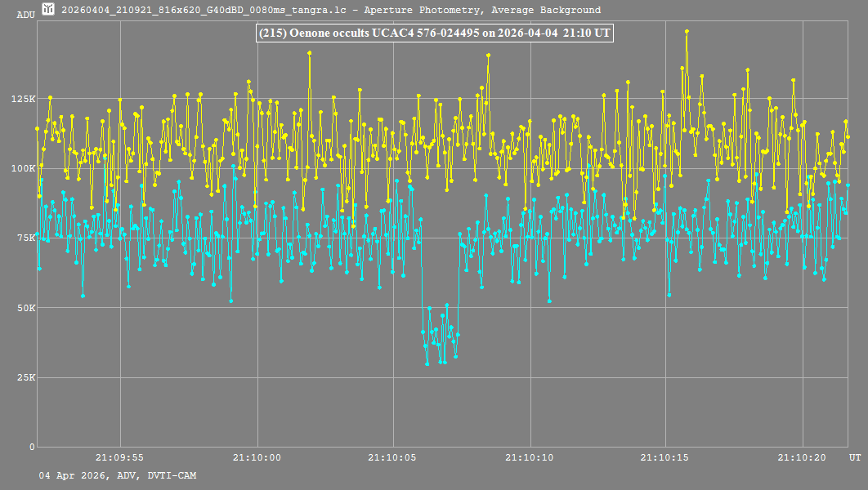The width and height of the screenshot is (868, 490).
Task: Click the 50K label on the Y axis
Action: pos(25,308)
